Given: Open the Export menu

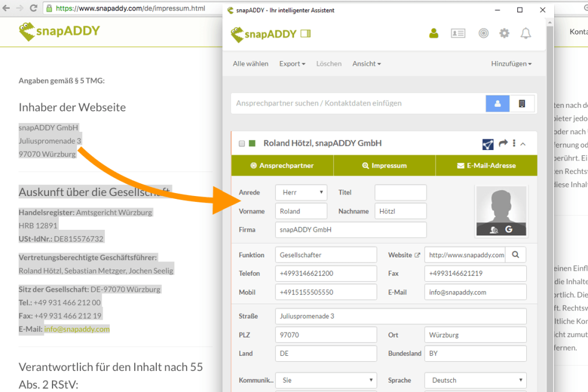Looking at the screenshot, I should [x=292, y=64].
